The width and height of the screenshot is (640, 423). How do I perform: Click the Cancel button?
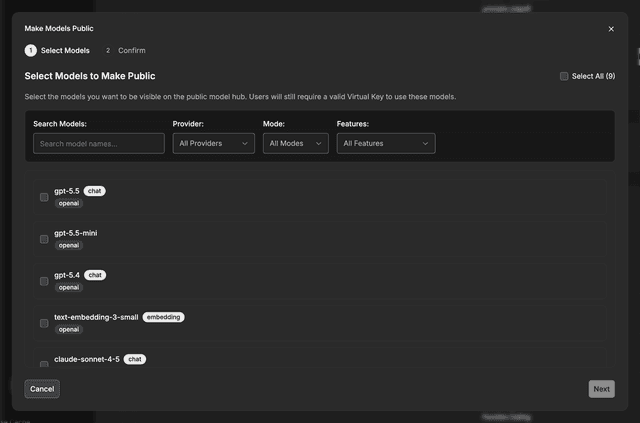[x=42, y=389]
